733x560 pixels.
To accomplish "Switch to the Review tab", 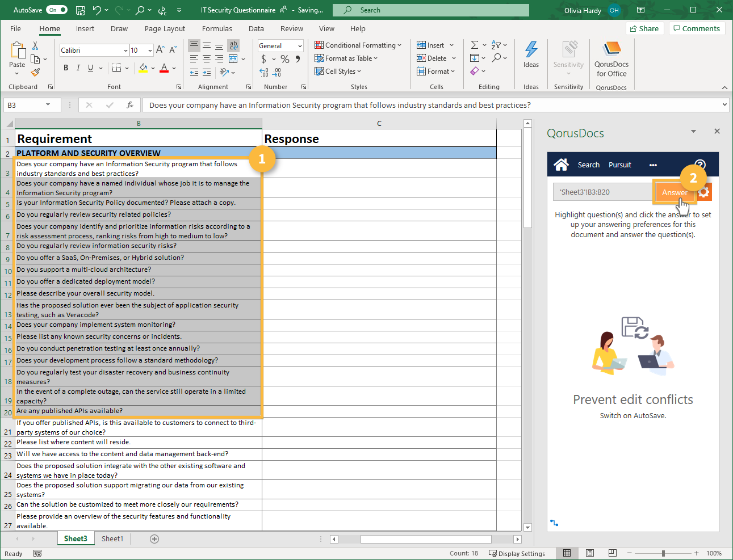I will coord(292,28).
